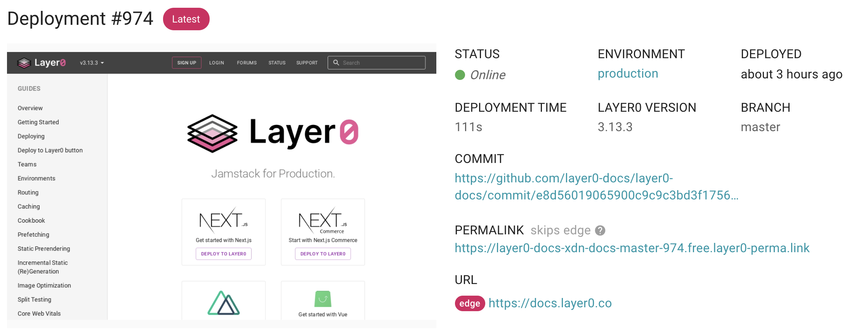Click the Get started with Vue text
Viewport: 868px width, 336px height.
(x=323, y=314)
